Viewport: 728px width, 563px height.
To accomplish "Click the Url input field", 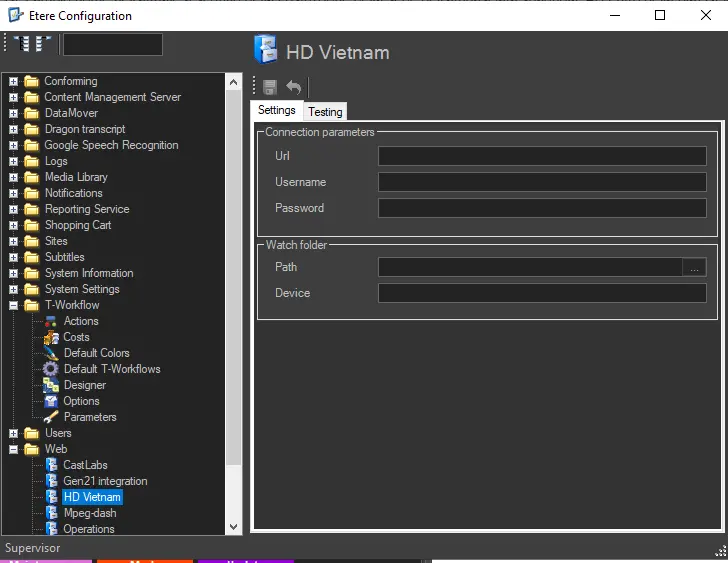I will coord(542,156).
